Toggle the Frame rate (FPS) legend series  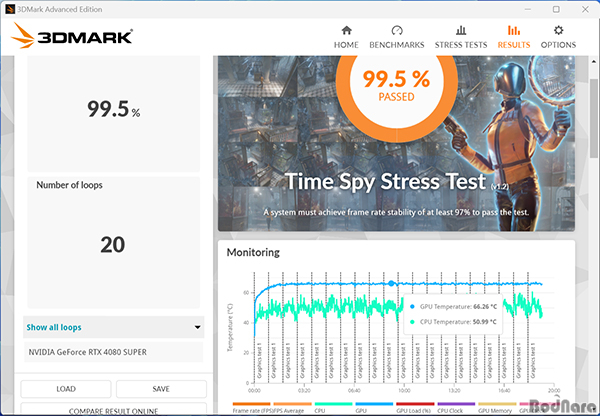click(x=251, y=408)
